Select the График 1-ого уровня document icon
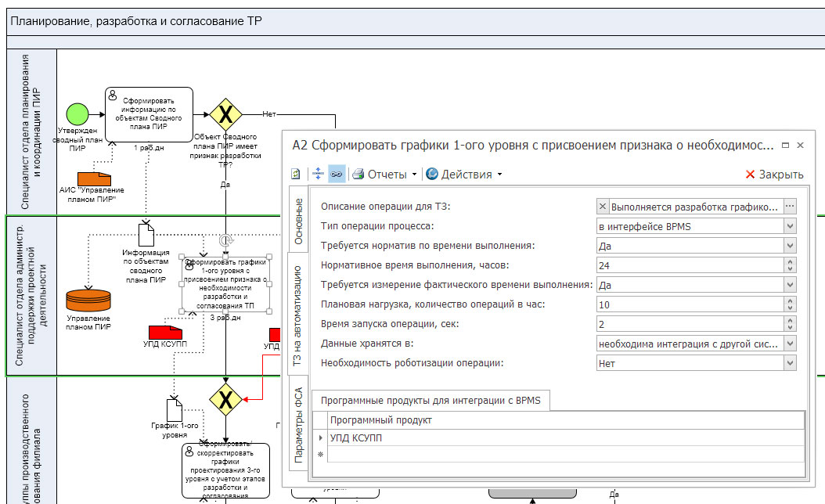 click(175, 410)
